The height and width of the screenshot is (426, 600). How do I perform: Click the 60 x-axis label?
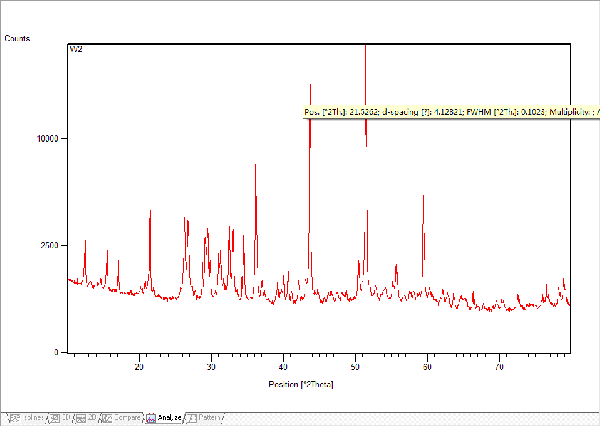(x=427, y=367)
